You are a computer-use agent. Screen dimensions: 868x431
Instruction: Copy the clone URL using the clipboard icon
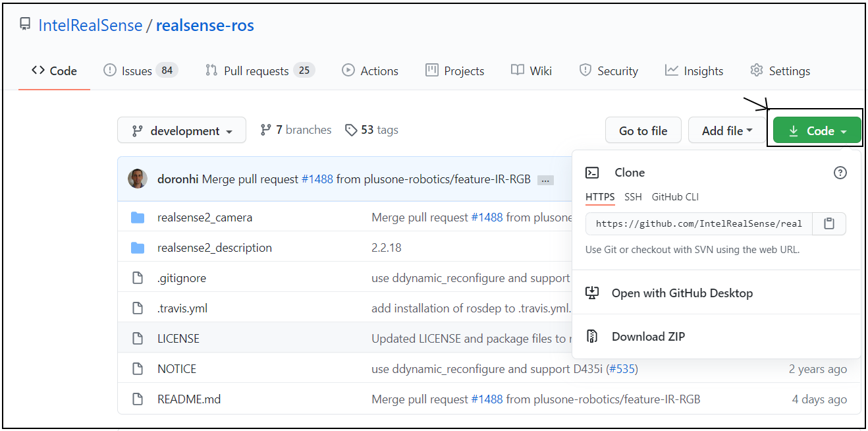828,223
